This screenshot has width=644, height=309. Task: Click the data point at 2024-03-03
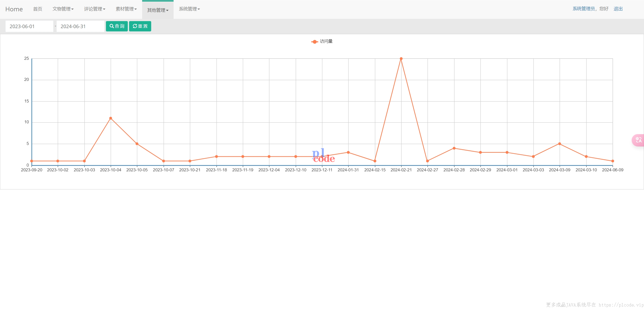pos(533,157)
